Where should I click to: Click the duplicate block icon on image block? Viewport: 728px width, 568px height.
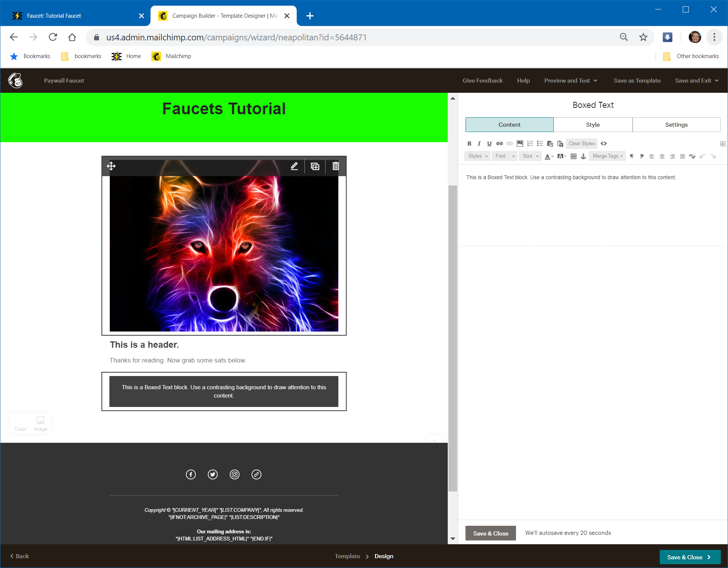click(315, 166)
